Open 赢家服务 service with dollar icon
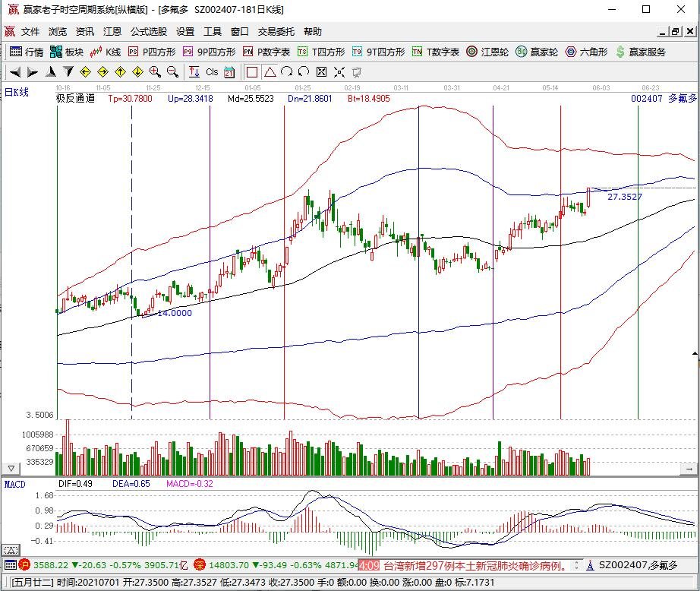The image size is (700, 591). (641, 52)
